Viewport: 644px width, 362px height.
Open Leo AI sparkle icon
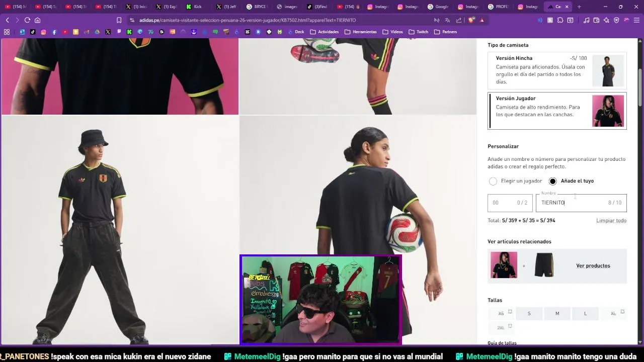606,20
